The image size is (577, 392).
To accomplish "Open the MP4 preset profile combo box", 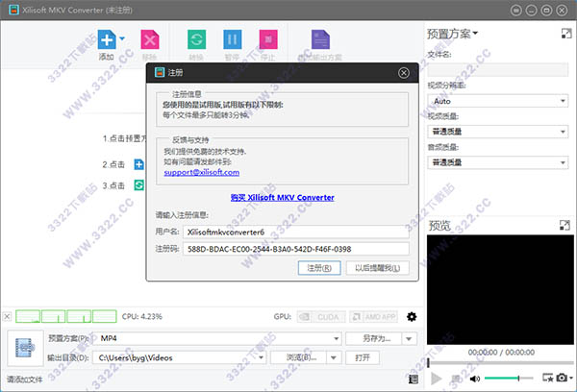I will 216,338.
